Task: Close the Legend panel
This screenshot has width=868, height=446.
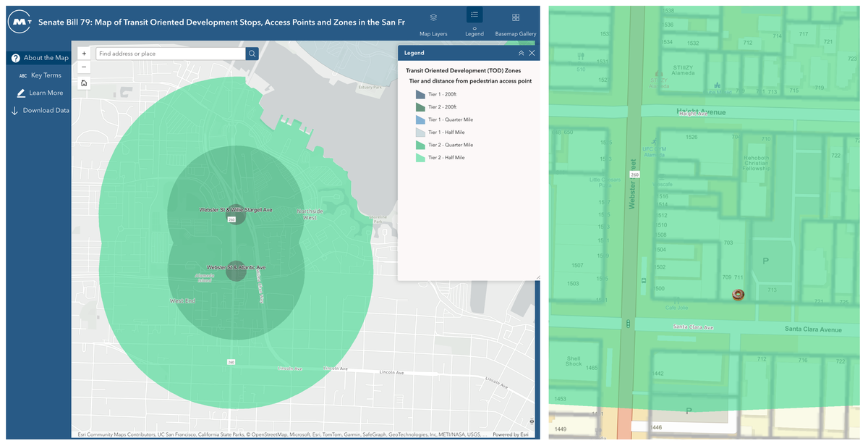Action: [532, 53]
